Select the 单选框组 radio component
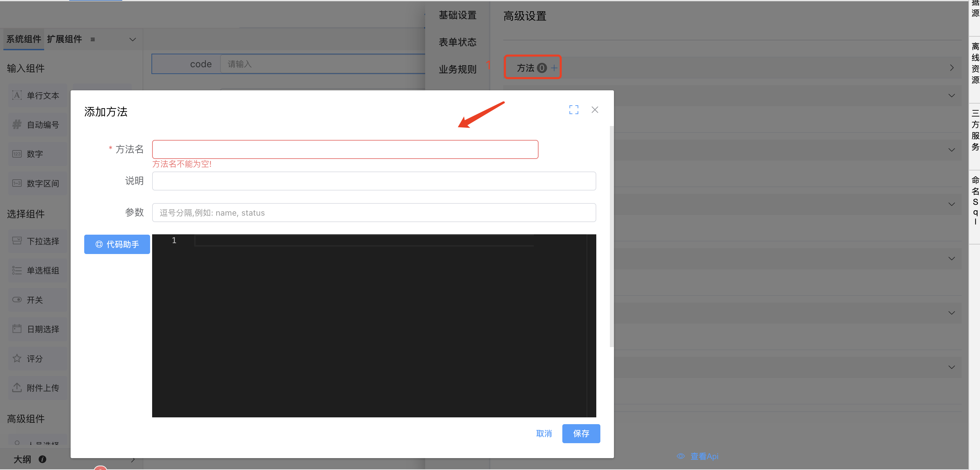This screenshot has height=470, width=980. coord(37,271)
